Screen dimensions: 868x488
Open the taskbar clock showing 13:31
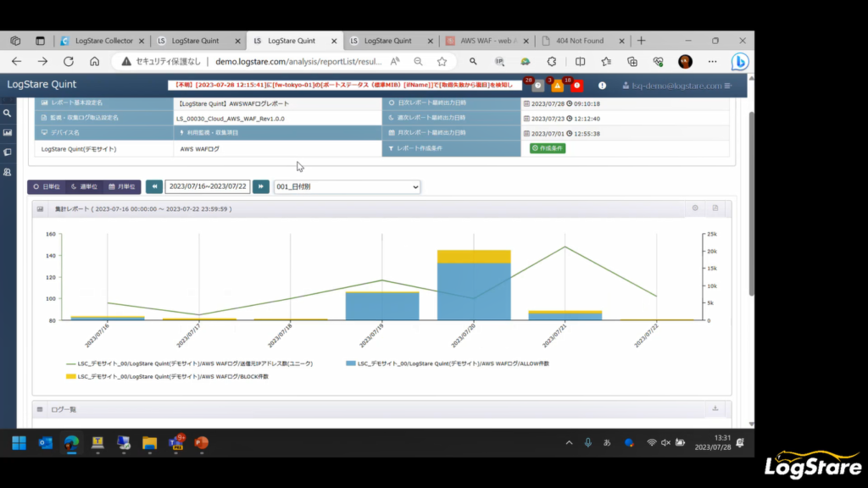pyautogui.click(x=712, y=442)
